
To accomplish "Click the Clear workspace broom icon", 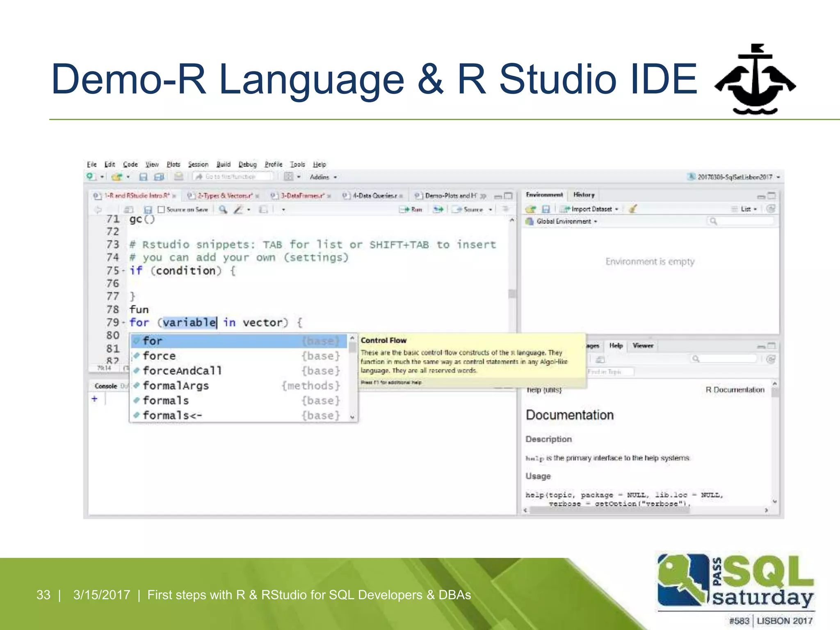I will pyautogui.click(x=632, y=209).
